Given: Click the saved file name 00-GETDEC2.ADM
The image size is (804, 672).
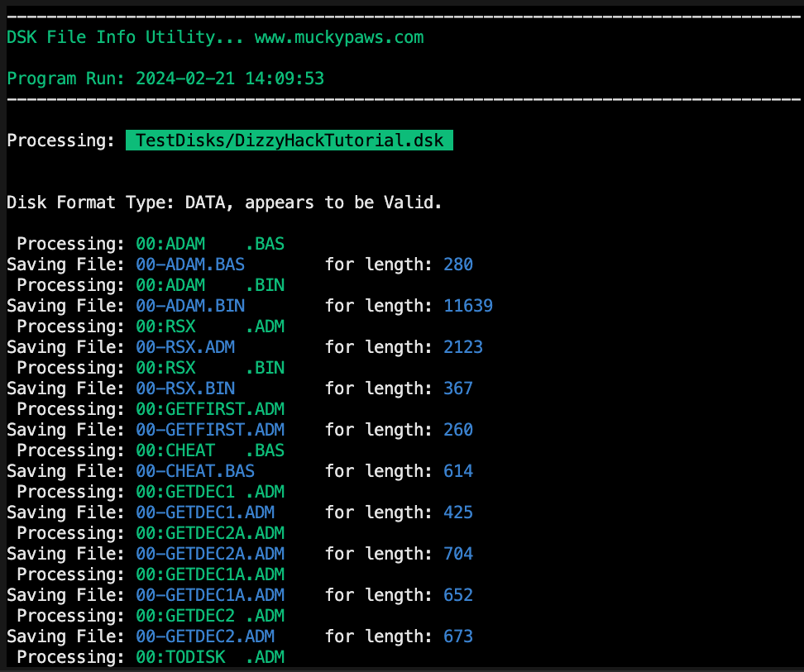Looking at the screenshot, I should tap(205, 636).
